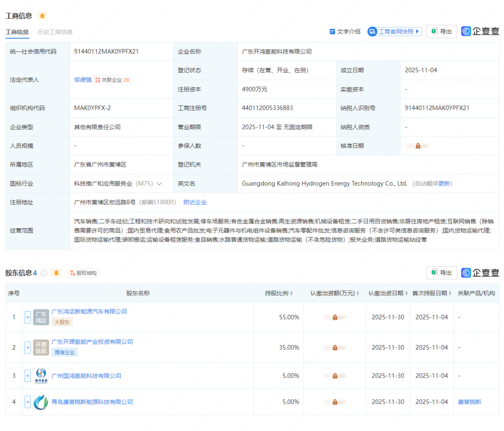Click the lock icon in 广东鸿运 认缴出资额 cell
The width and height of the screenshot is (504, 431).
335,317
